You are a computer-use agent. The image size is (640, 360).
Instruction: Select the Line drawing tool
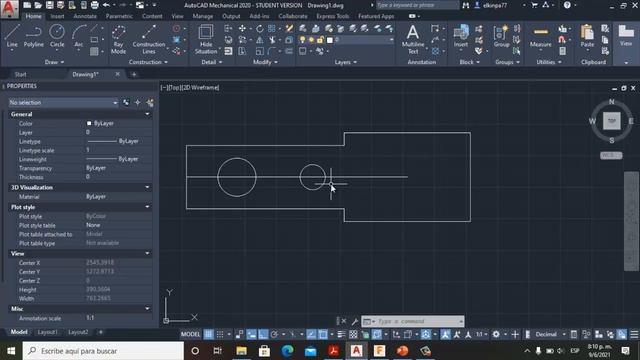click(12, 36)
